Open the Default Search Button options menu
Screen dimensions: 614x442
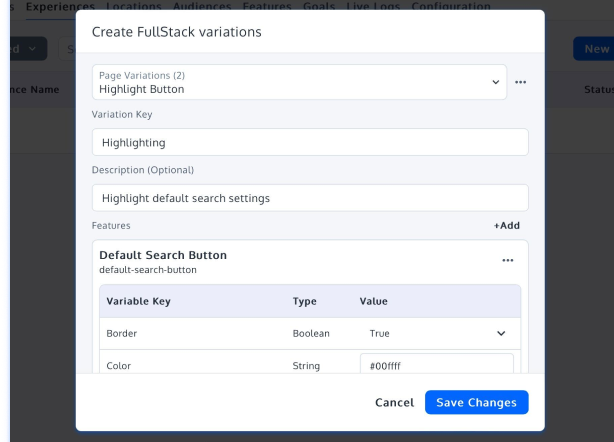point(507,260)
